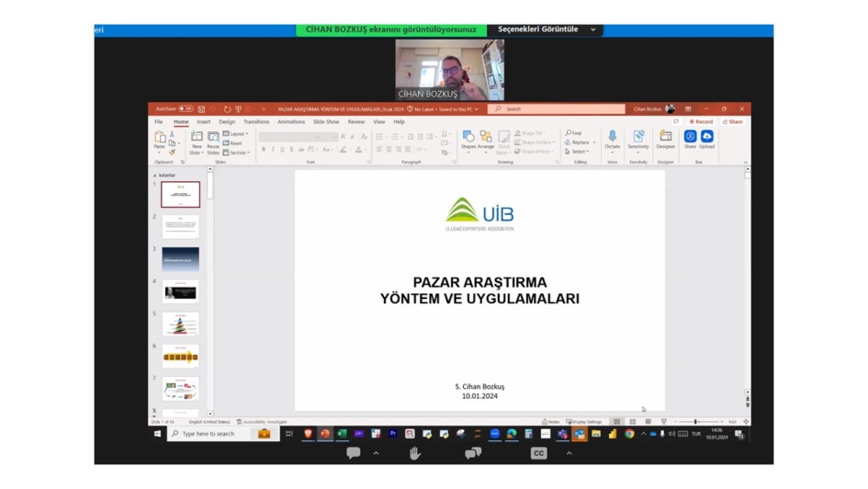The image size is (868, 489).
Task: Open Seçenekleri Görüntüle dropdown
Action: [546, 29]
